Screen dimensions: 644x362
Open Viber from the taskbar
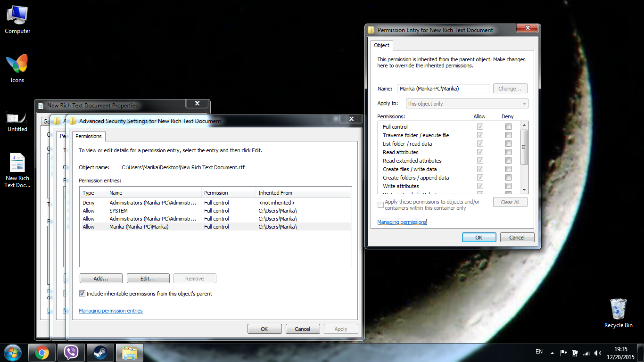pyautogui.click(x=71, y=353)
